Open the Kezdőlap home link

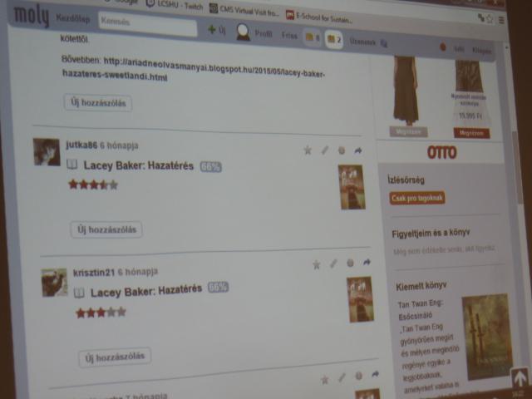click(x=73, y=18)
